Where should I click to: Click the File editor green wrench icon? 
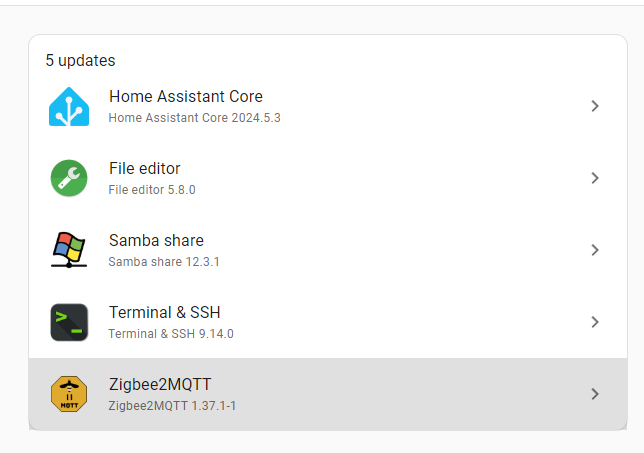[69, 178]
